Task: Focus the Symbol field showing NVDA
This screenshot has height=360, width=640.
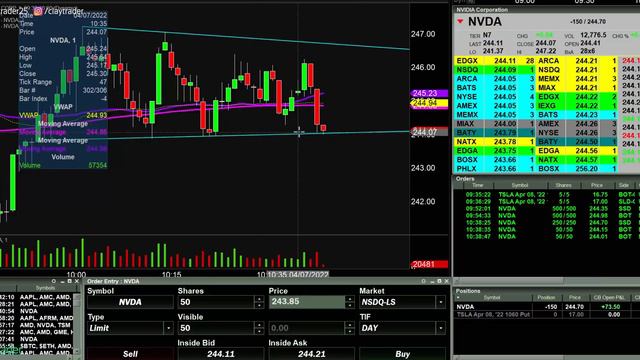Action: tap(130, 302)
